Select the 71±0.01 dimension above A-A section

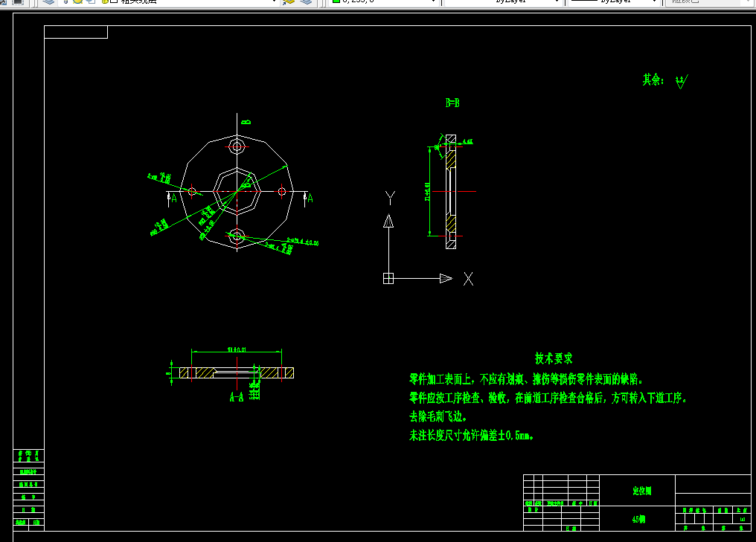237,349
